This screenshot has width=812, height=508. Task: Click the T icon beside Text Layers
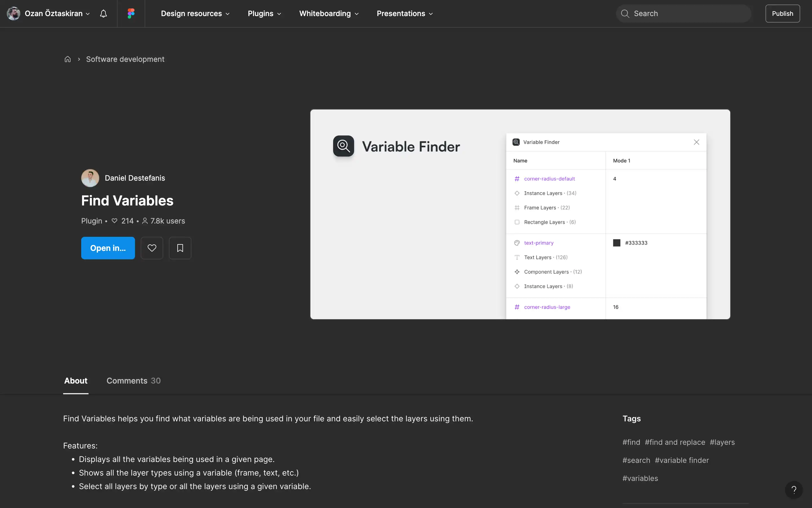(517, 257)
